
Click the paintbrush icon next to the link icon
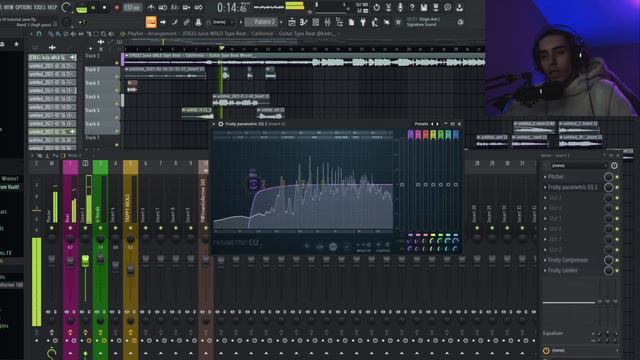[175, 22]
